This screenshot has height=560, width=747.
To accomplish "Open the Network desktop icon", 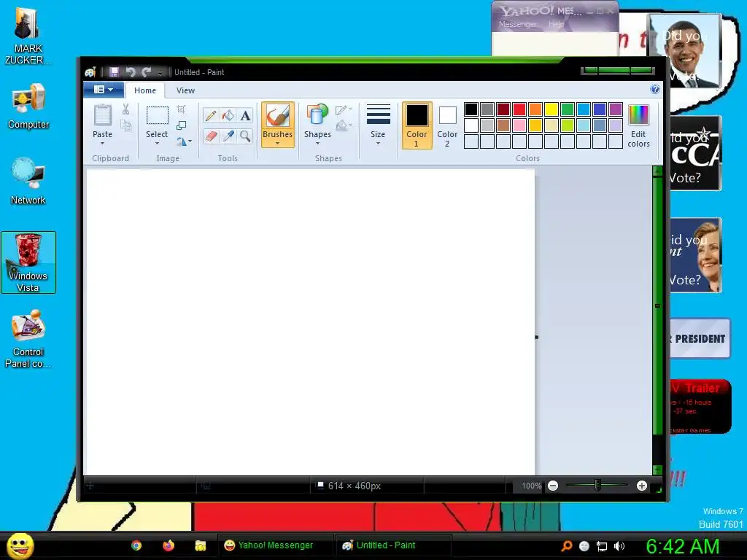I will 28,181.
